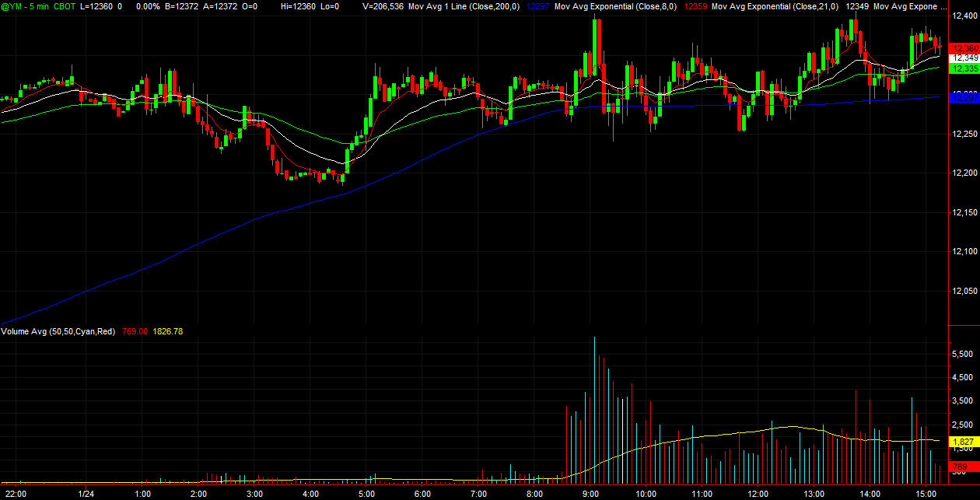Click the CBOT exchange label
Image resolution: width=980 pixels, height=500 pixels.
(x=65, y=5)
